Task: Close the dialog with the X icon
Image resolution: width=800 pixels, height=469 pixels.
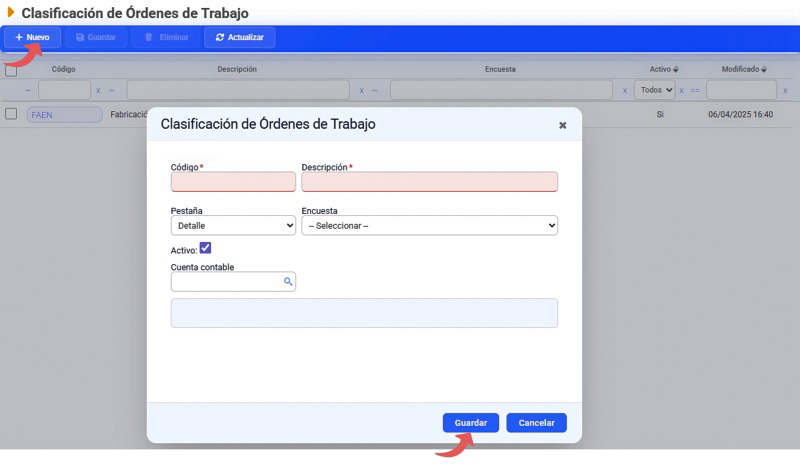Action: click(x=562, y=125)
